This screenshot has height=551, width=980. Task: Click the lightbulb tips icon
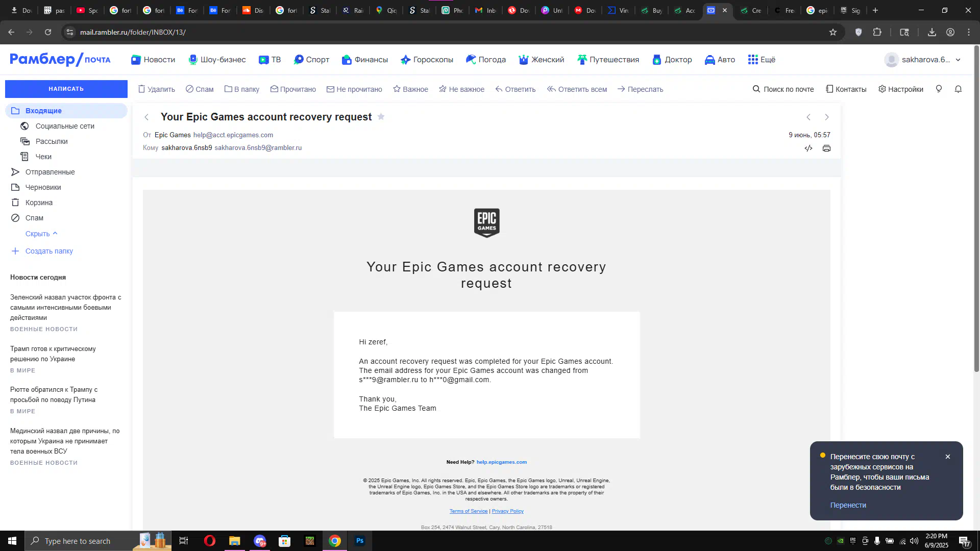tap(939, 89)
